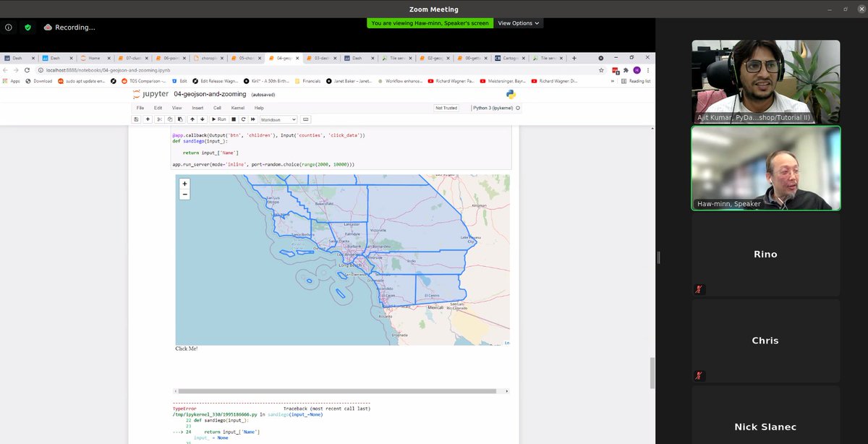Select Haw-minn Speaker video thumbnail
Viewport: 868px width, 444px height.
[x=766, y=168]
